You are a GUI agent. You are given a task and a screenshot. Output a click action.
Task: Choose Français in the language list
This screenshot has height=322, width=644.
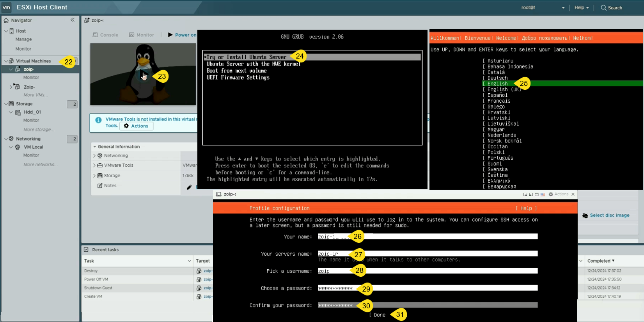pos(499,101)
